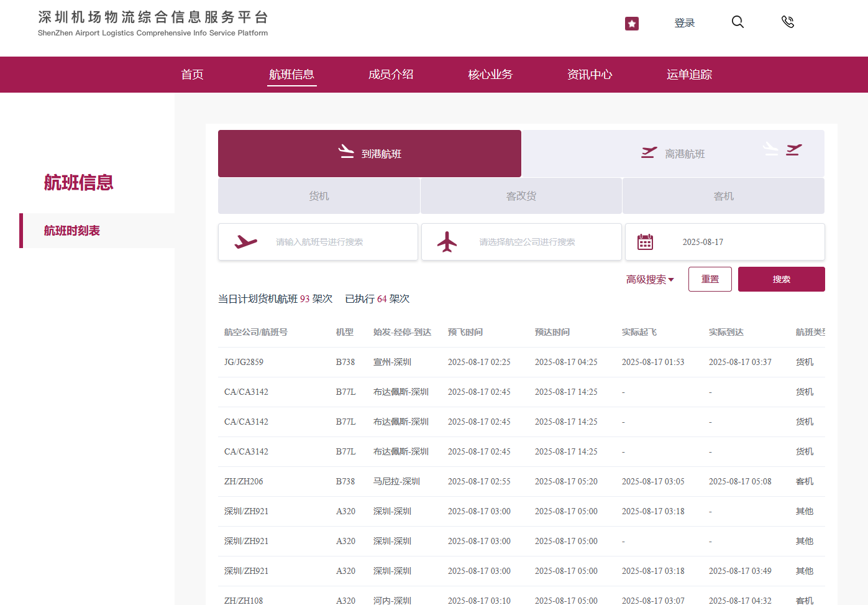Open 核心业务 navigation menu item

490,75
